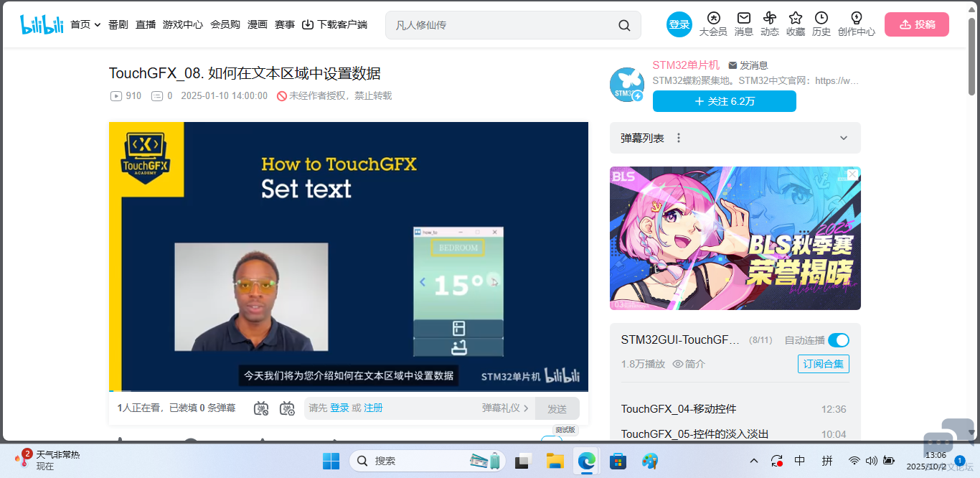Open the 创作中心 lightbulb icon
Screen dimensions: 980x478
(856, 24)
